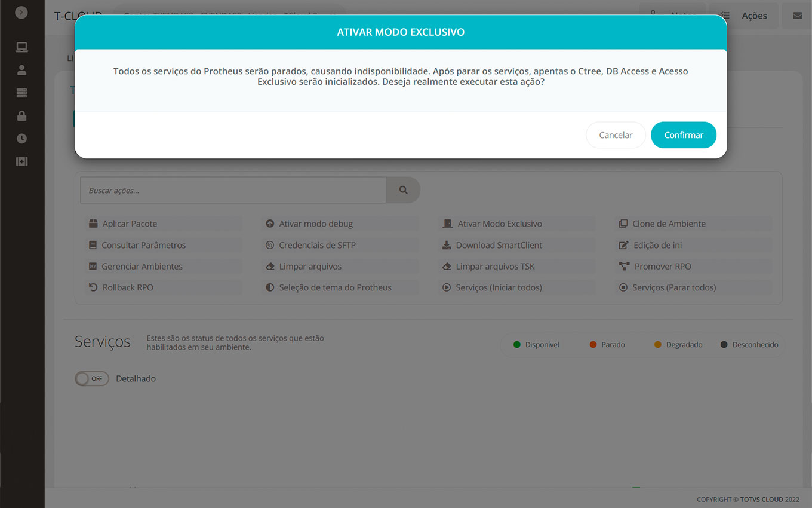Open Gerenciar Ambientes action
This screenshot has width=812, height=508.
pyautogui.click(x=164, y=266)
